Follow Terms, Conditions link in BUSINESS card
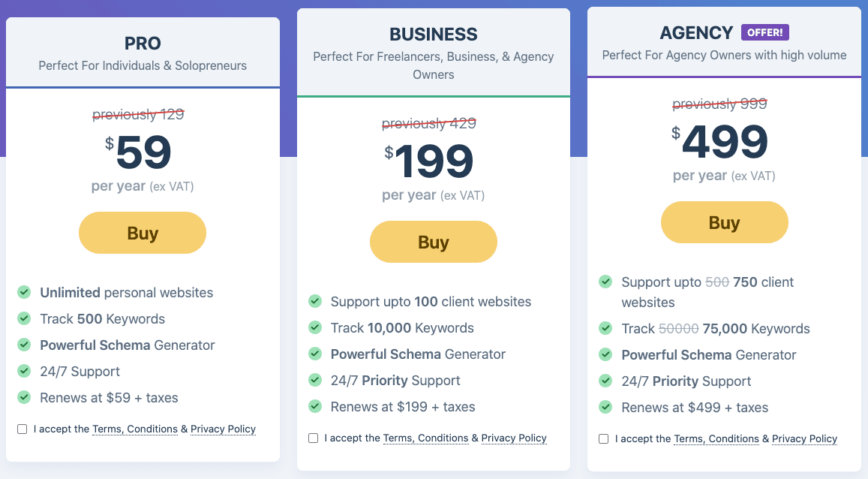This screenshot has height=479, width=868. click(425, 438)
